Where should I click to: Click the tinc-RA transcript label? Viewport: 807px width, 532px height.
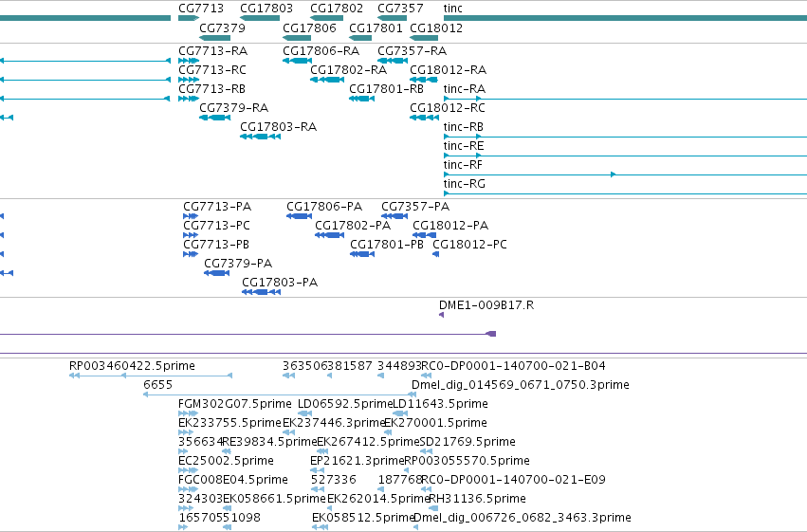point(465,89)
